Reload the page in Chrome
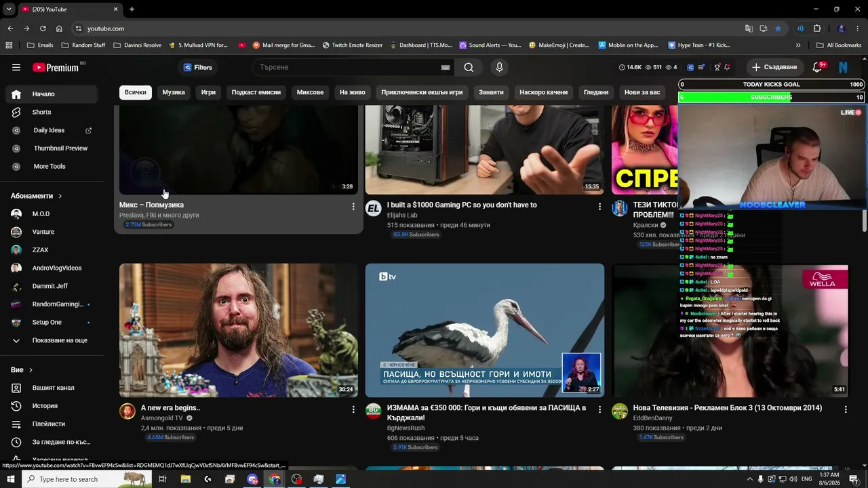 [x=43, y=28]
